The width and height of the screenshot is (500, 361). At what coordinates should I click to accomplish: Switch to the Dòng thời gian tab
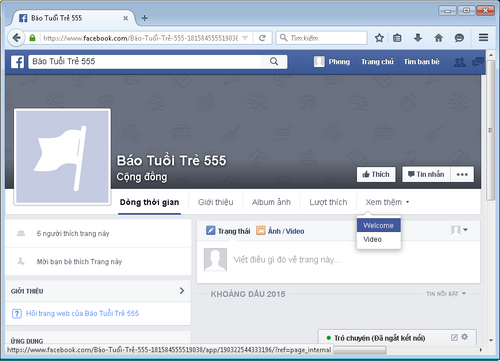click(149, 202)
